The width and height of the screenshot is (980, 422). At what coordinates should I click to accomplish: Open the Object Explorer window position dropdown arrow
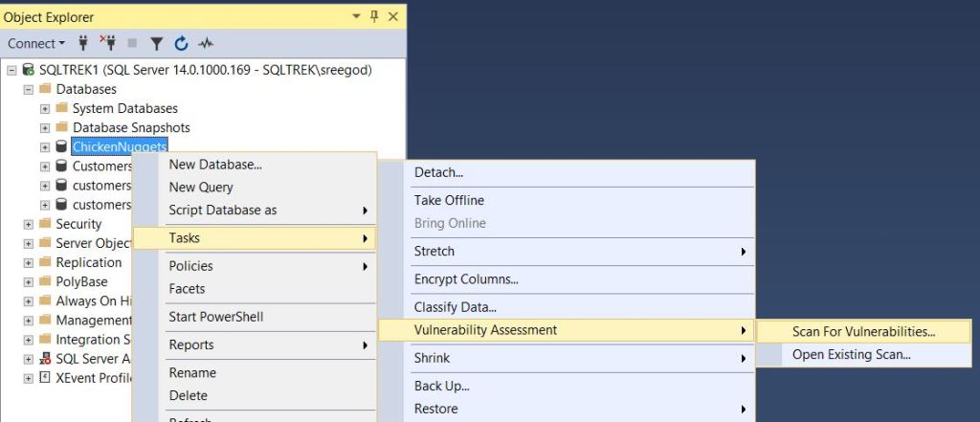pyautogui.click(x=357, y=16)
